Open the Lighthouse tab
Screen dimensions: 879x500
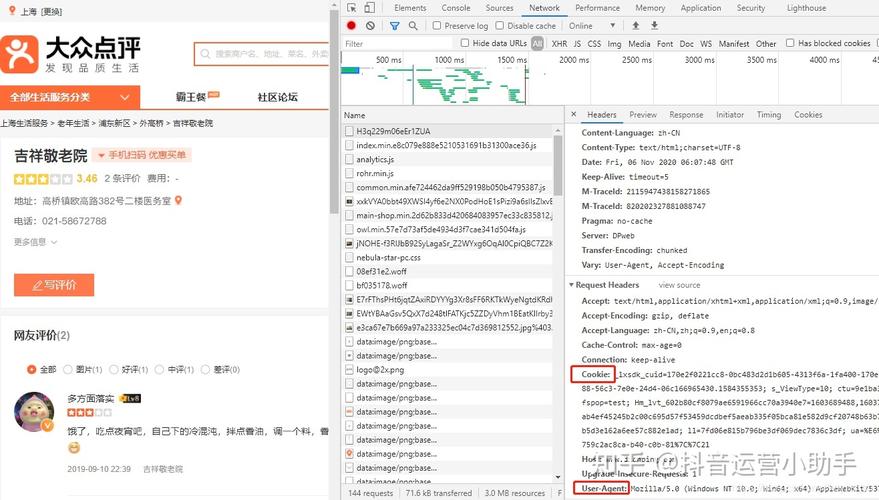point(806,8)
